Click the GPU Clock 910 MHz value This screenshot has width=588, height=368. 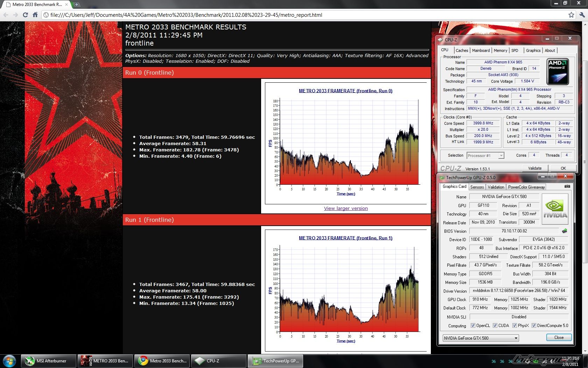tap(480, 299)
